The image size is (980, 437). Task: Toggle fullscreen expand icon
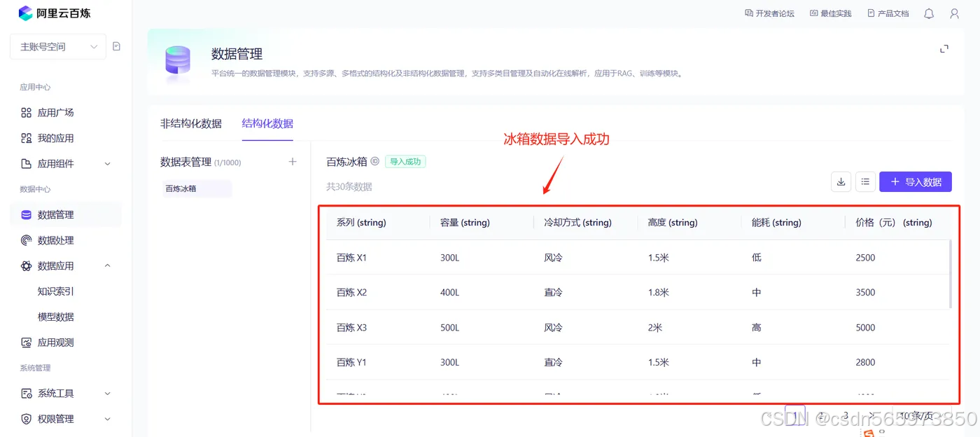944,48
